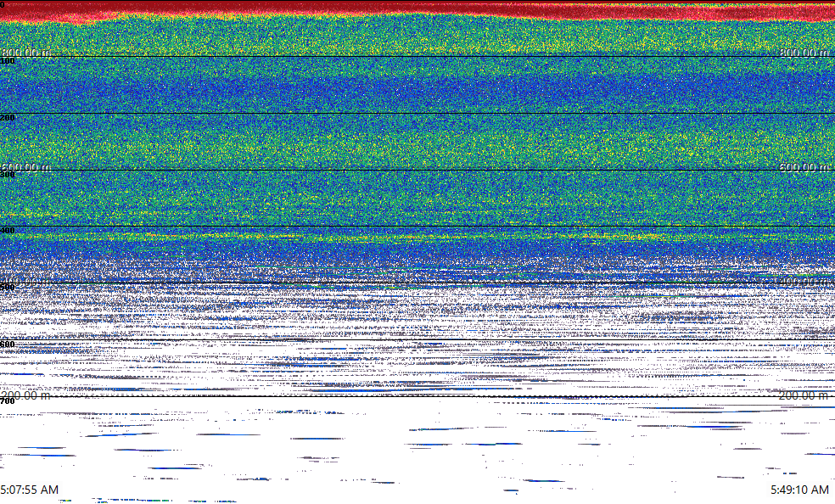
Task: Click the 5:07:55 AM start timestamp
Action: pos(30,489)
